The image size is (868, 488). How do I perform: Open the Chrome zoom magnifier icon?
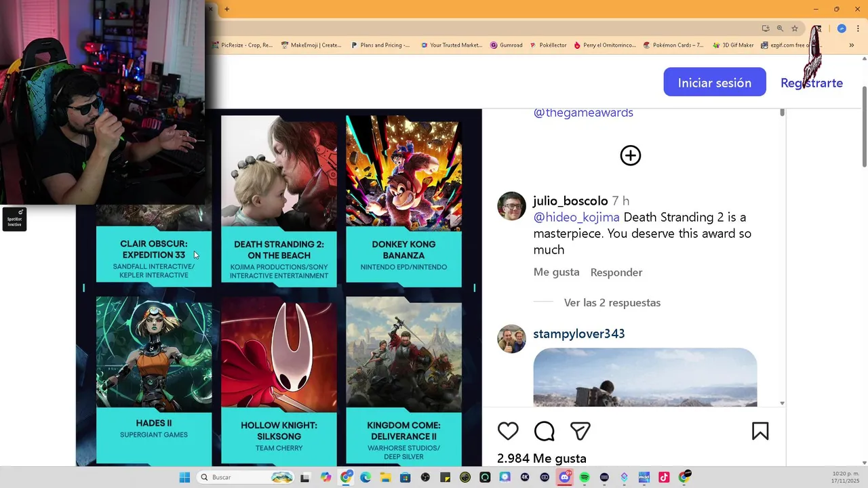780,28
